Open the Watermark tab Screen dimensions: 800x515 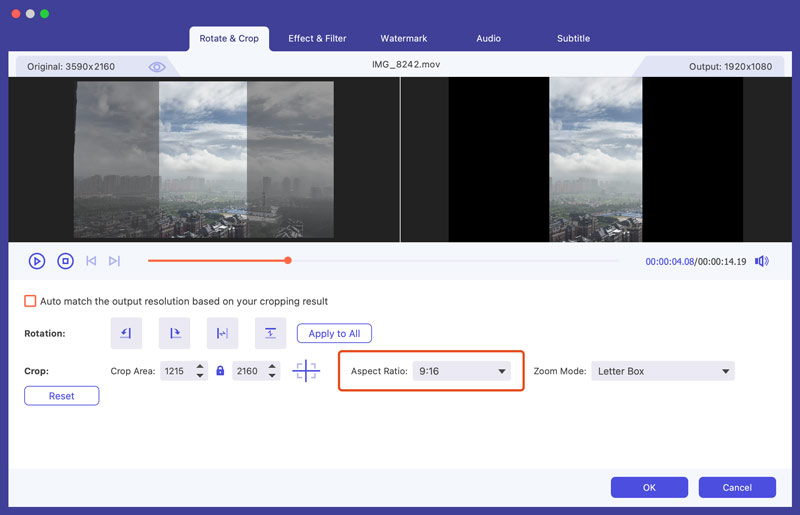[403, 38]
